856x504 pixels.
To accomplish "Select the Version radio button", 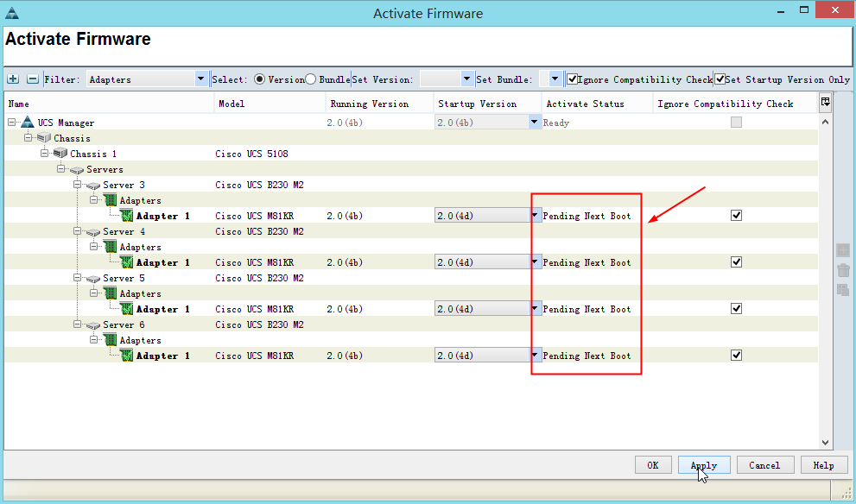I will pos(260,79).
